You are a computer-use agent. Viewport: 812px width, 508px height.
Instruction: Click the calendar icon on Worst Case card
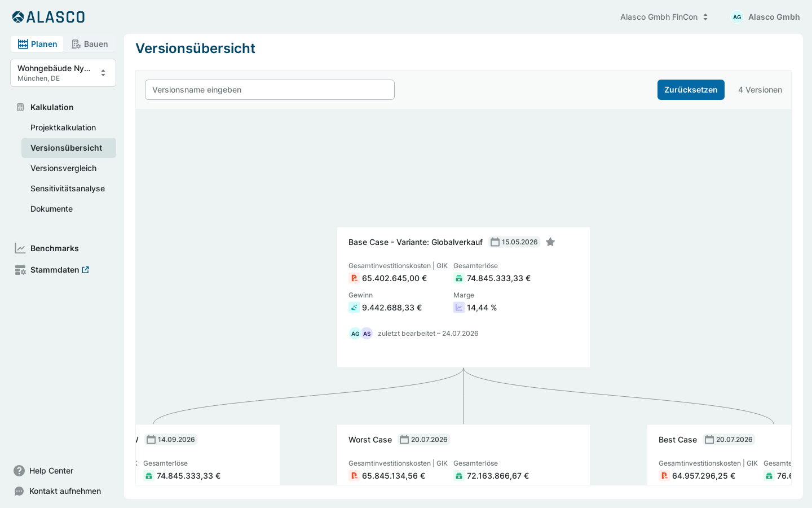pyautogui.click(x=404, y=440)
